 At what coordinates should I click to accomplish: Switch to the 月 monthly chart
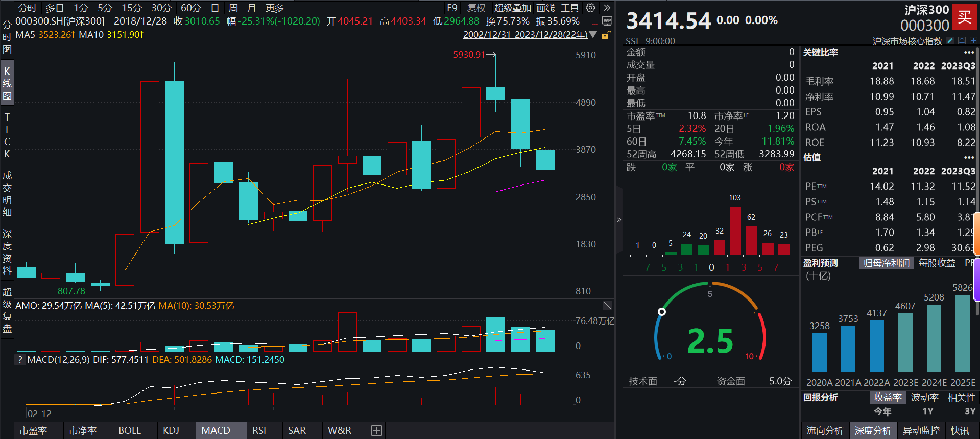[251, 8]
